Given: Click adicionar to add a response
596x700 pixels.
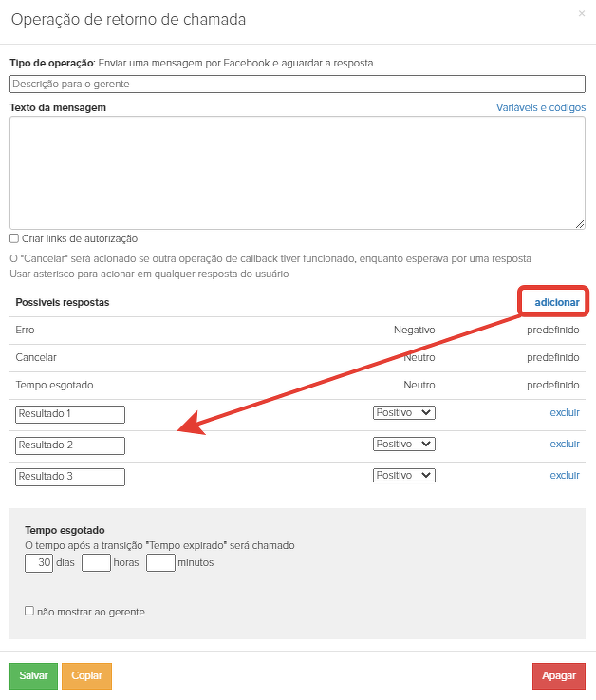Looking at the screenshot, I should click(556, 302).
